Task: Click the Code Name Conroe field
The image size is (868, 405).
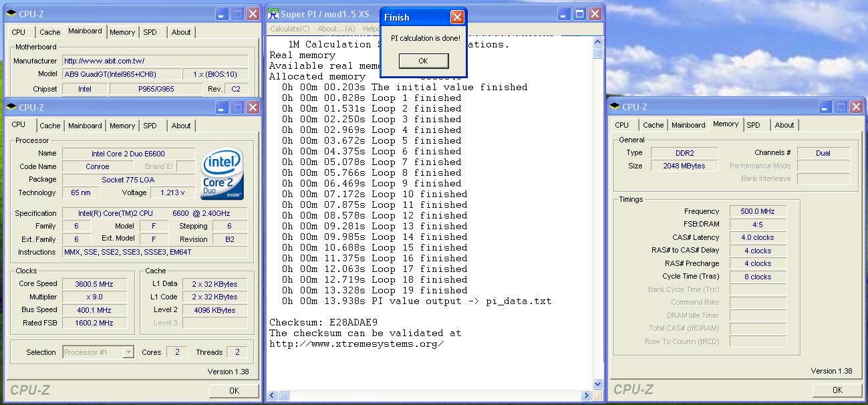Action: (x=98, y=166)
